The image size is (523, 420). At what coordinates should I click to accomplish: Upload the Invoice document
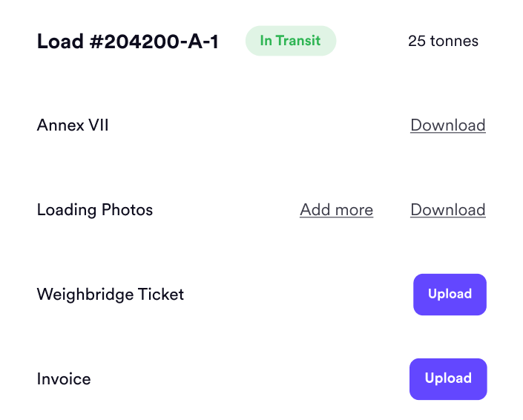click(448, 379)
